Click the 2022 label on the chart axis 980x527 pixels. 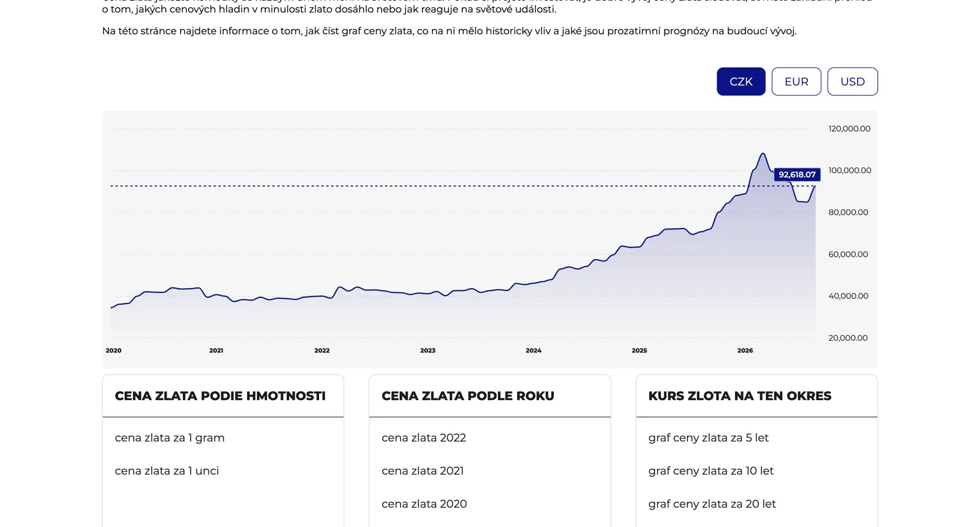322,351
